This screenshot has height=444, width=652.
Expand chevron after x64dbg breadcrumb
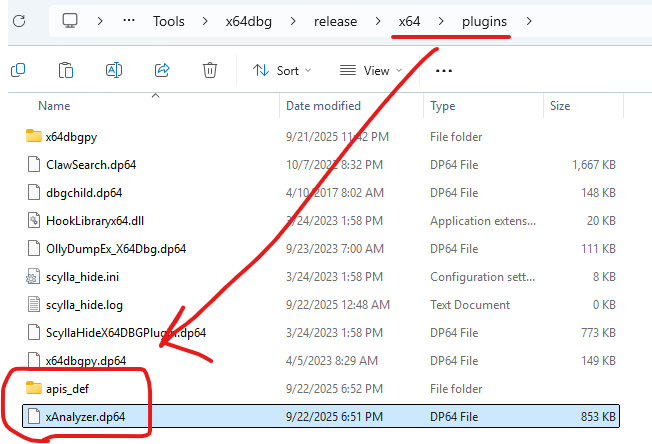point(293,21)
